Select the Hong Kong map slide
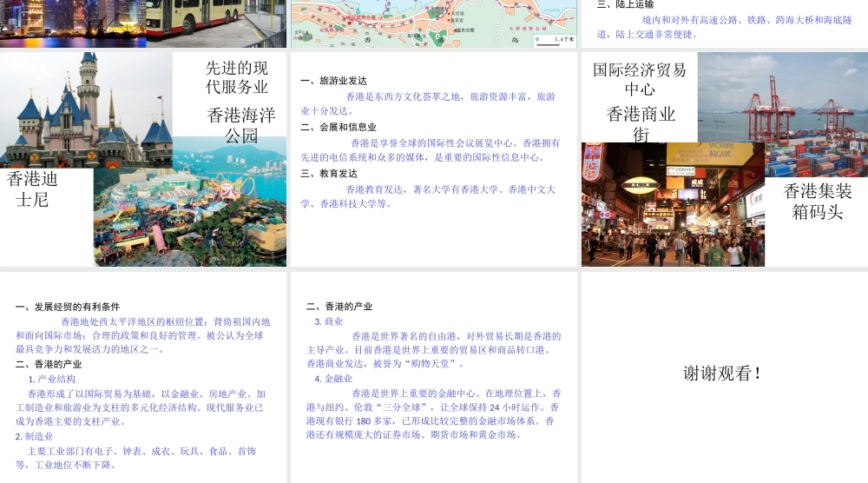The width and height of the screenshot is (868, 483). [x=433, y=23]
